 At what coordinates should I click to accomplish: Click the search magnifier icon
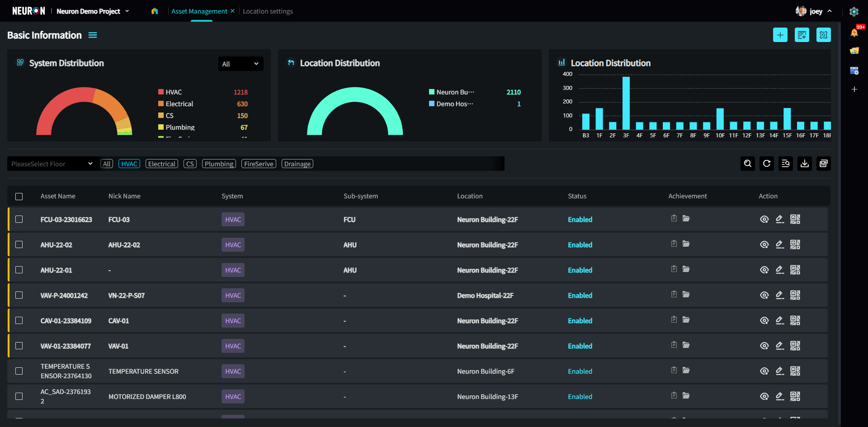(748, 164)
